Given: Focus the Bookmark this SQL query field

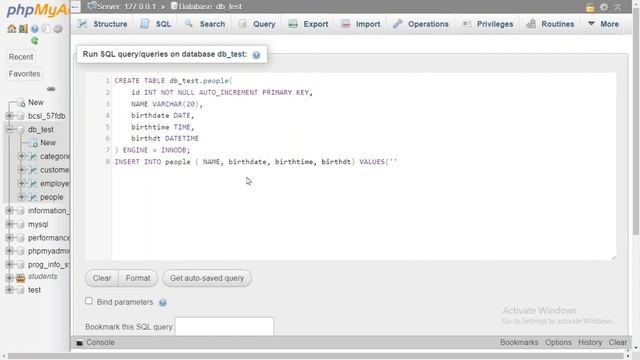Looking at the screenshot, I should (224, 327).
